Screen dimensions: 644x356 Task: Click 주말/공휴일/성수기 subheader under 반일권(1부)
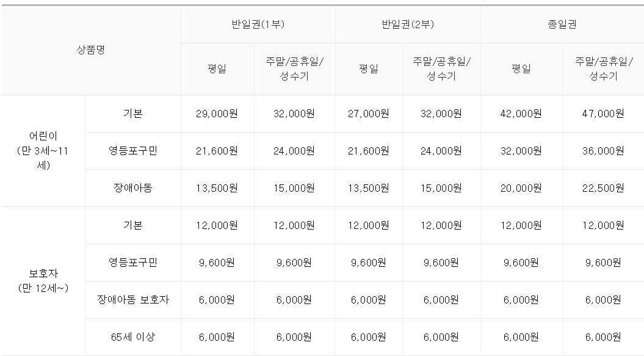click(x=294, y=68)
